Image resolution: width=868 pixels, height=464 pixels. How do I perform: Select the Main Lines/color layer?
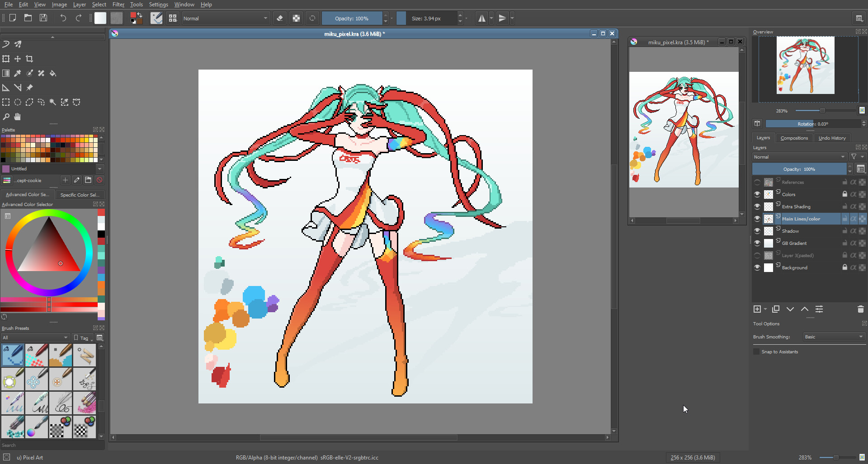(808, 219)
